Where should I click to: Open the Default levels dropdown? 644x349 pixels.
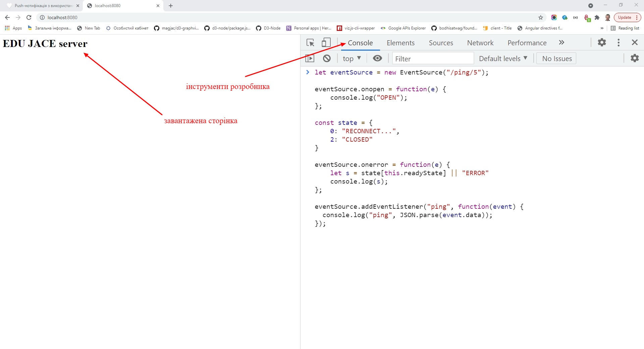[503, 58]
